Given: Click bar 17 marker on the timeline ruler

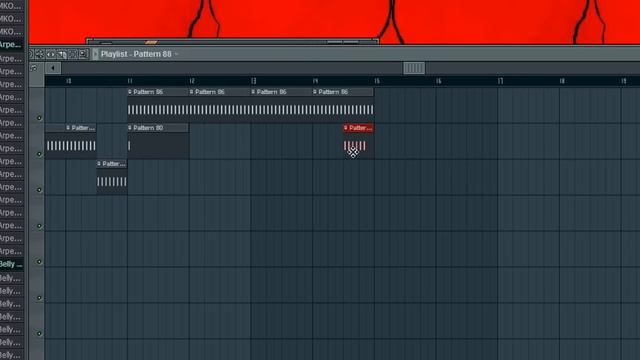Looking at the screenshot, I should click(x=500, y=81).
